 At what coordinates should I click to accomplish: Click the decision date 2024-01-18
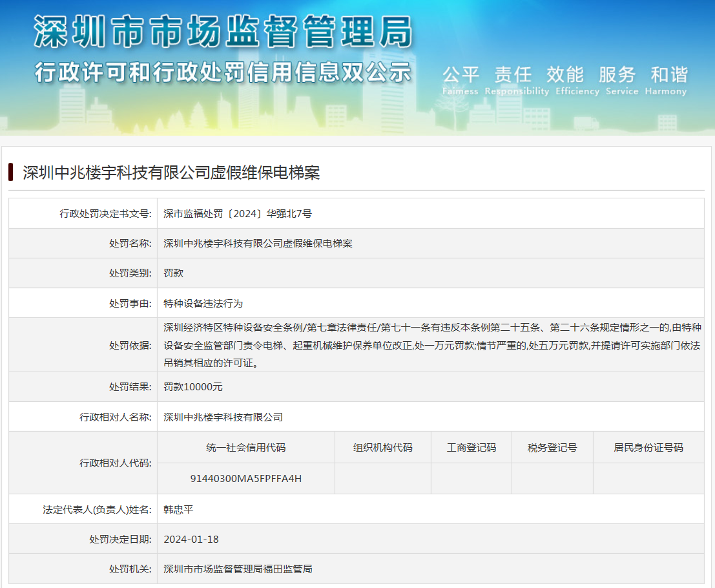pyautogui.click(x=191, y=539)
